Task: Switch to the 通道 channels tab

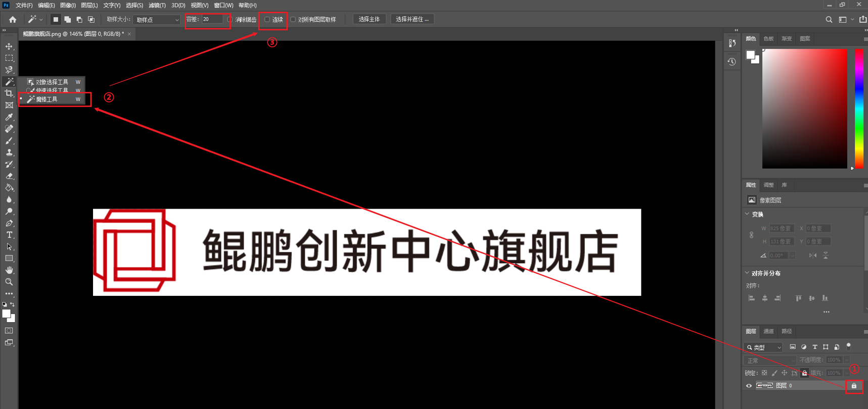Action: point(768,331)
